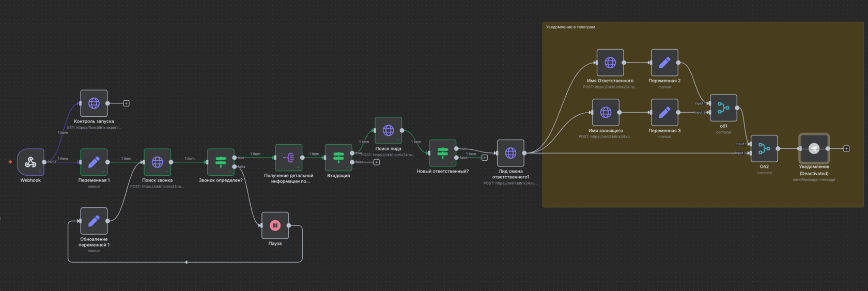Select the Звонок определен? IF node

click(x=221, y=162)
